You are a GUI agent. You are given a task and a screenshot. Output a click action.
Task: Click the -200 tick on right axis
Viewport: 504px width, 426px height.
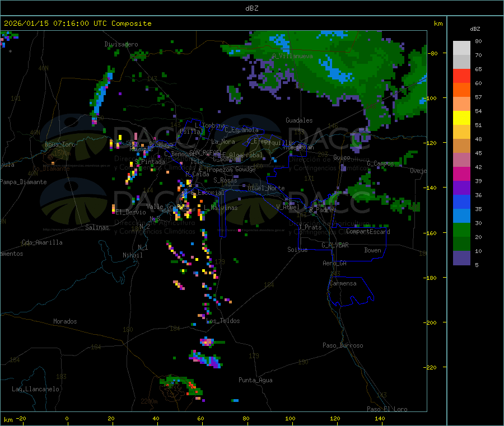430,322
